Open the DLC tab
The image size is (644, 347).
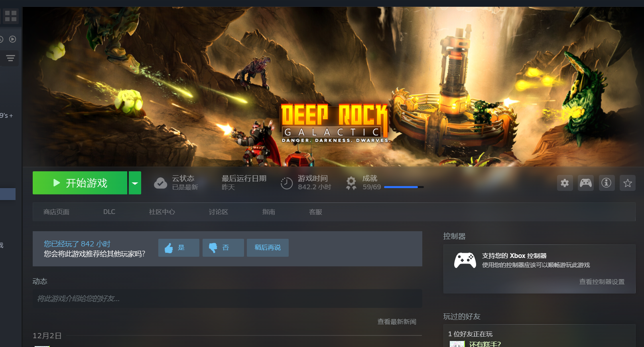(x=109, y=212)
